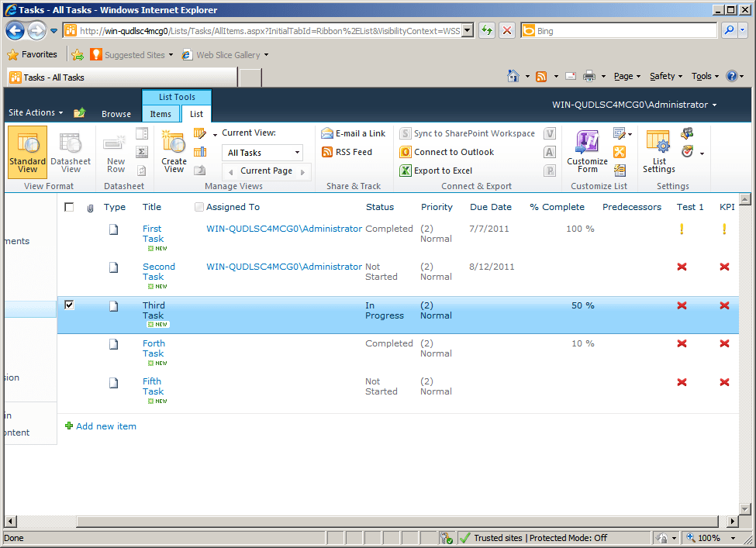Click the workflow settings icon
Viewport: 756px width, 548px height.
tap(688, 152)
